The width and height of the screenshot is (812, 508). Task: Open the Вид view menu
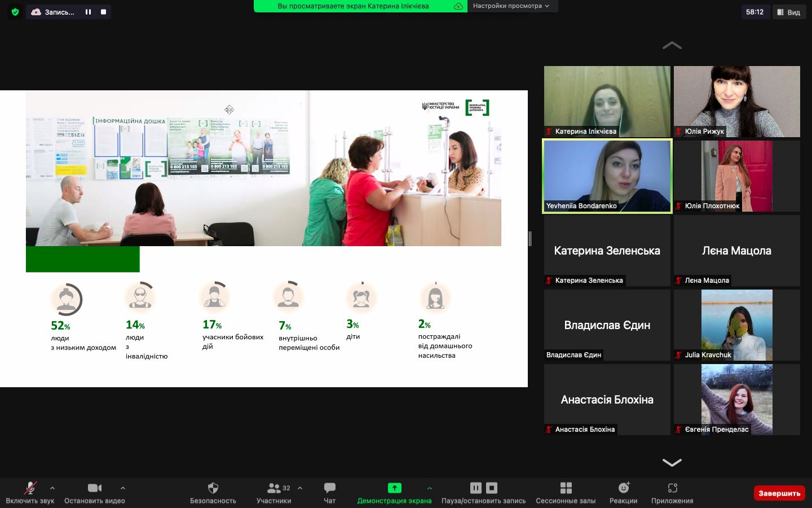pyautogui.click(x=788, y=12)
